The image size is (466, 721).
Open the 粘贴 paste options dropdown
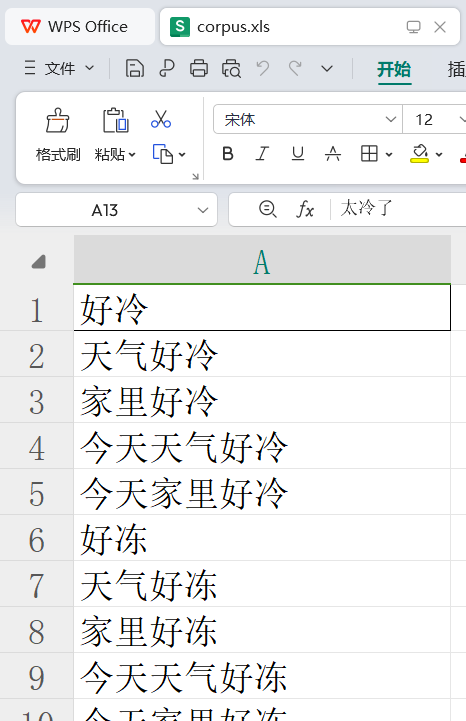point(132,154)
